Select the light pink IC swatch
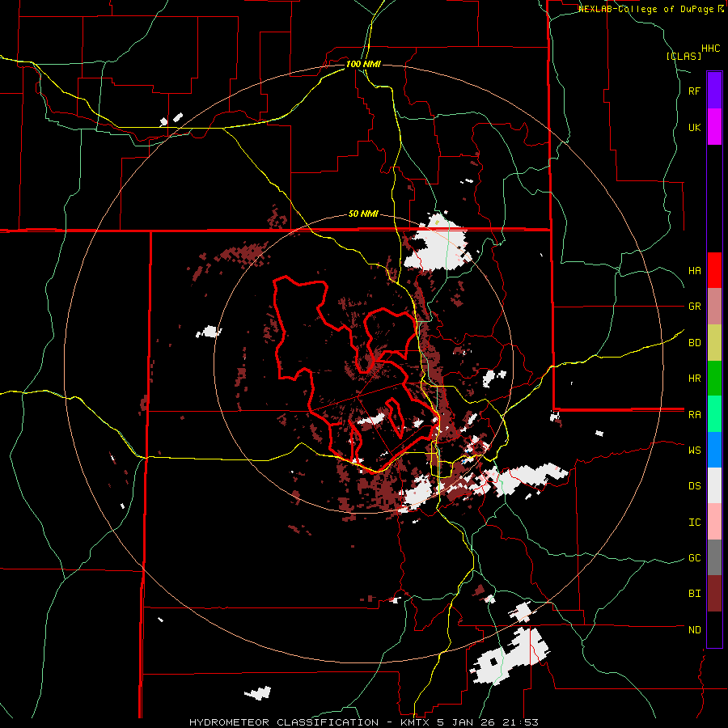The image size is (728, 728). coord(714,522)
